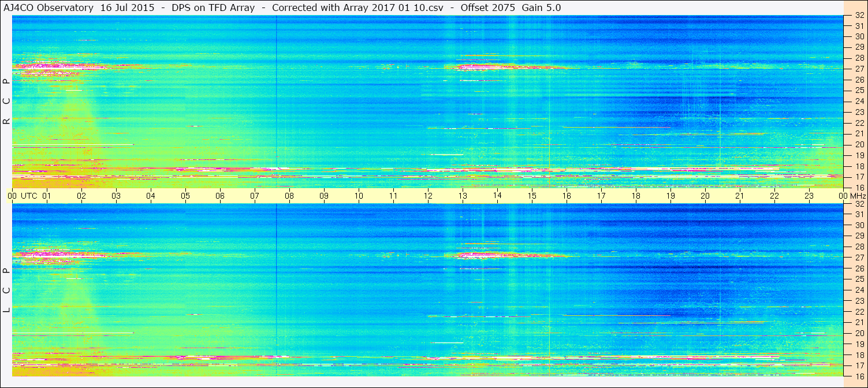Select the 10 hour marker

(359, 196)
